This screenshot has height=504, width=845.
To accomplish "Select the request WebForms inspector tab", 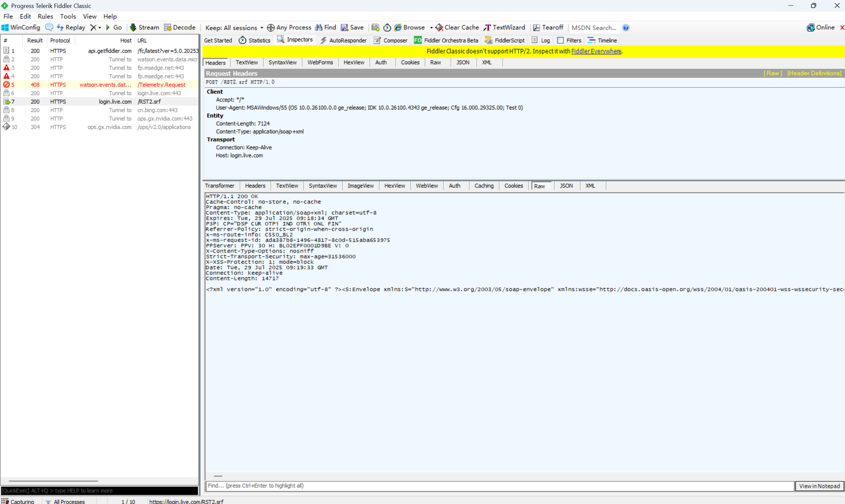I will coord(320,62).
